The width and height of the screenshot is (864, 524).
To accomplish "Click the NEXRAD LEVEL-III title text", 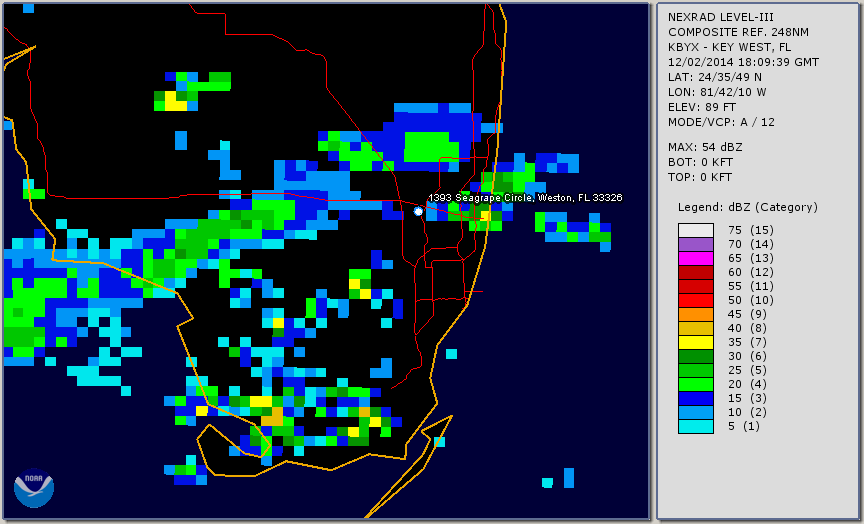I will pyautogui.click(x=721, y=17).
